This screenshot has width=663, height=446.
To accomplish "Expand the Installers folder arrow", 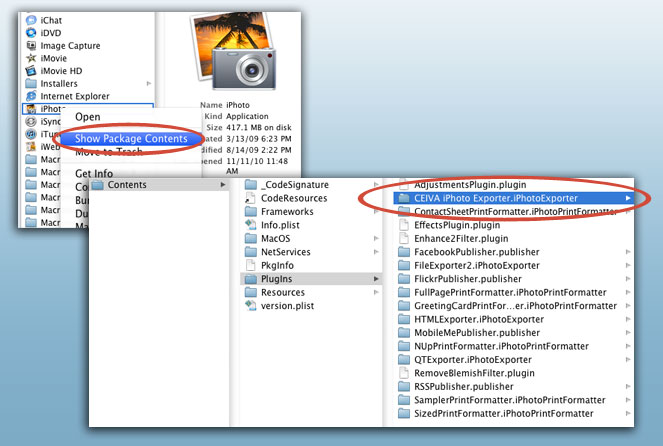I will [x=149, y=83].
